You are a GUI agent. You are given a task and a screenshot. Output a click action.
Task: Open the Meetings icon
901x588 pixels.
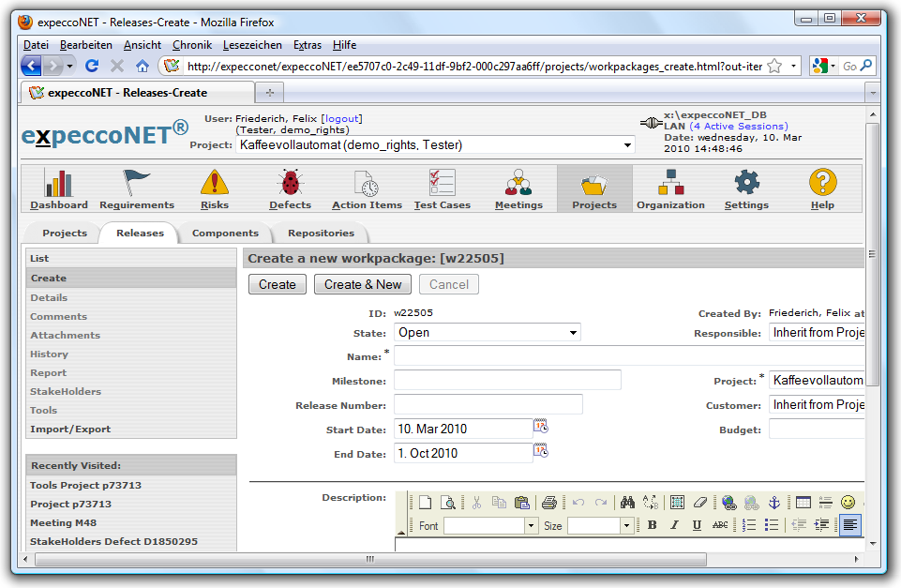[518, 183]
